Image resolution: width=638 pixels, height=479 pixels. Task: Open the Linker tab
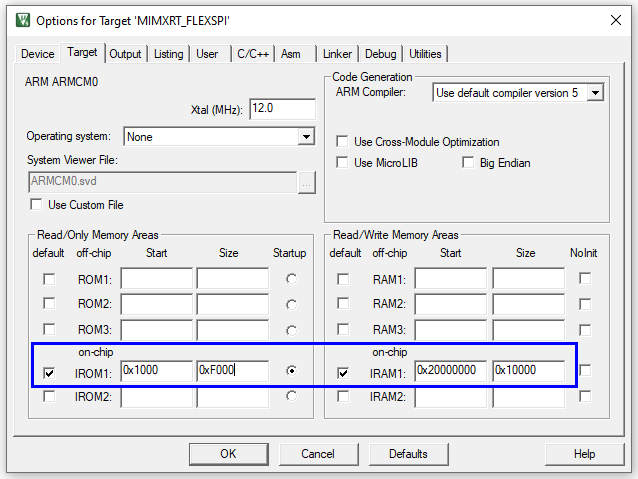(337, 54)
